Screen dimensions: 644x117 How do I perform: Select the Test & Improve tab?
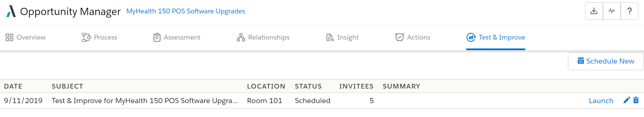click(496, 37)
